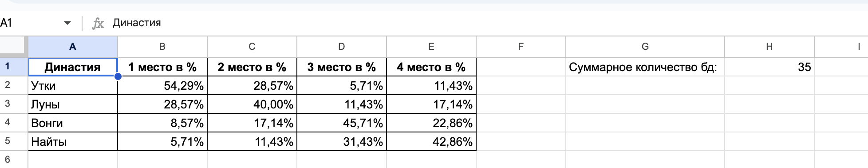Select the cell with 42,86%
This screenshot has height=168, width=868.
pos(431,141)
